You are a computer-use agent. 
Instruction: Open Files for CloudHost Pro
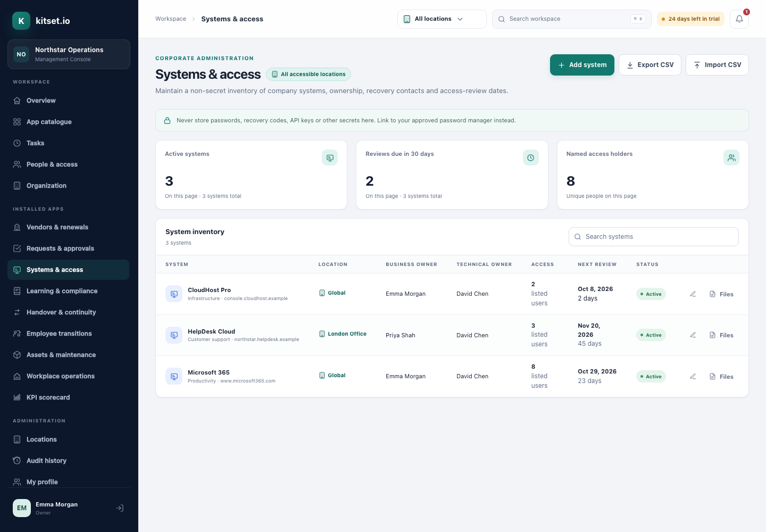click(x=721, y=294)
